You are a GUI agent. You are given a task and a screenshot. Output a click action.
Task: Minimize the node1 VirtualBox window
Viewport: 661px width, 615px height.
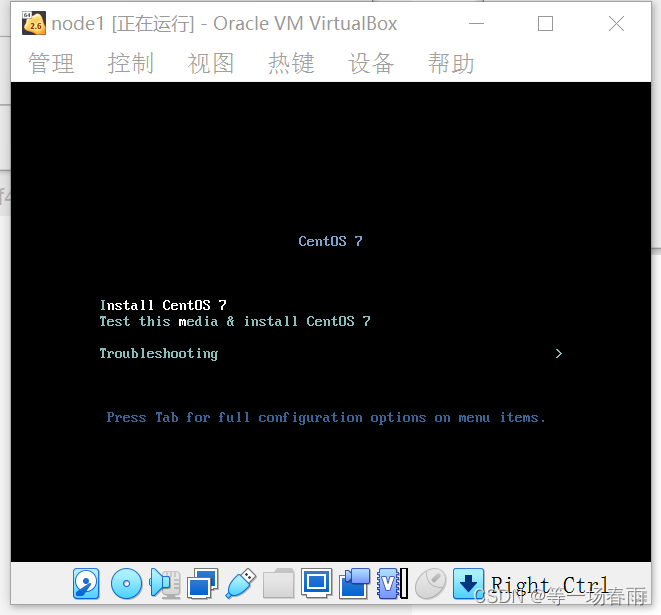(x=476, y=24)
